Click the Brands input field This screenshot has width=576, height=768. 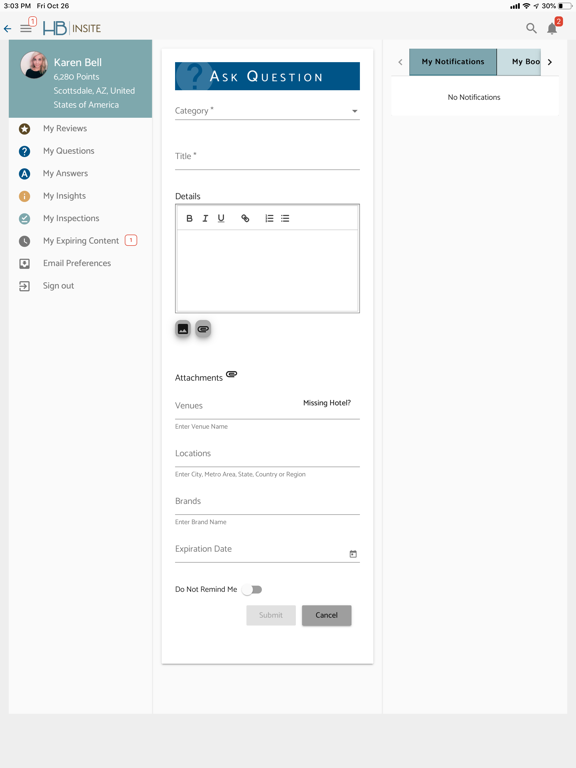pyautogui.click(x=267, y=502)
